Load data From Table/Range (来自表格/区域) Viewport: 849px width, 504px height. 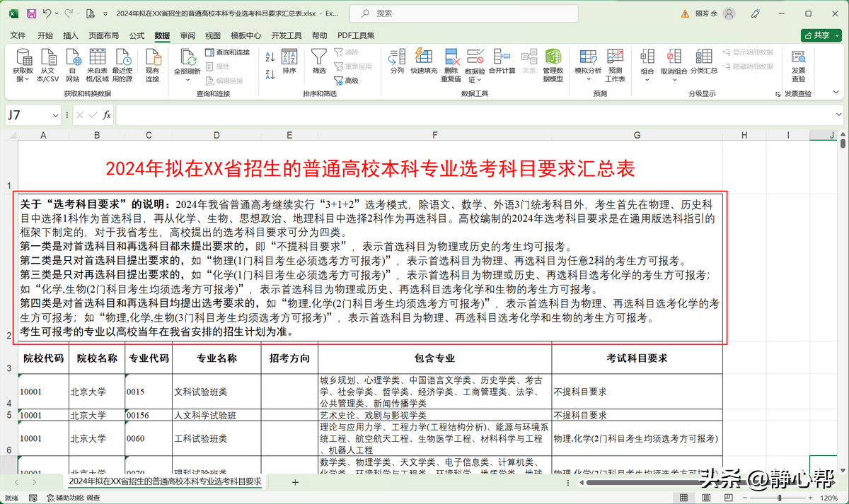point(97,66)
